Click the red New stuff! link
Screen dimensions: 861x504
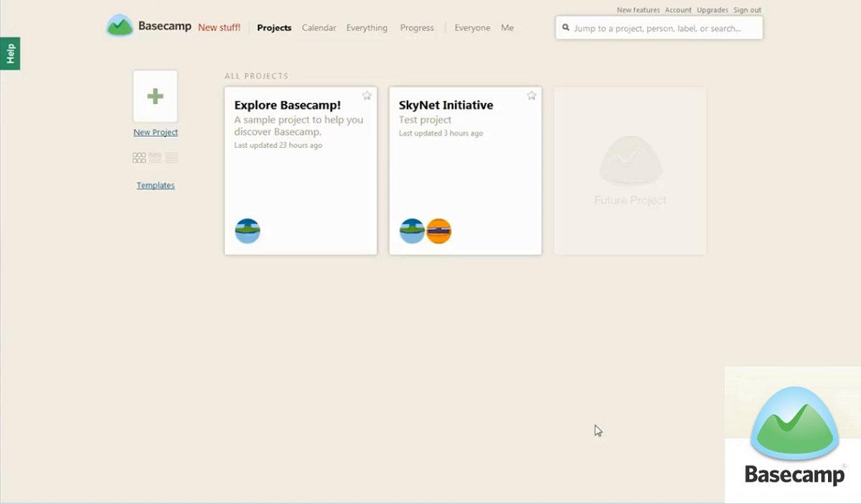[x=219, y=28]
